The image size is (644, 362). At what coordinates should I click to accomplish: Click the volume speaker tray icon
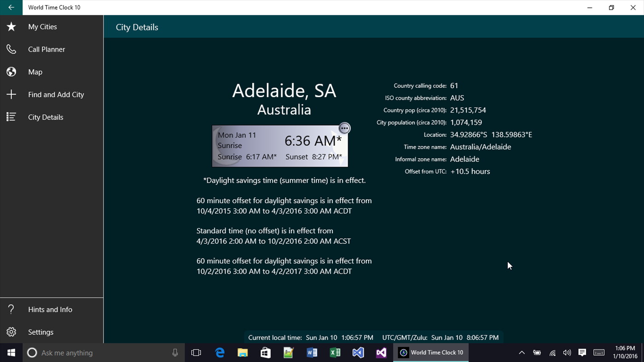(567, 353)
